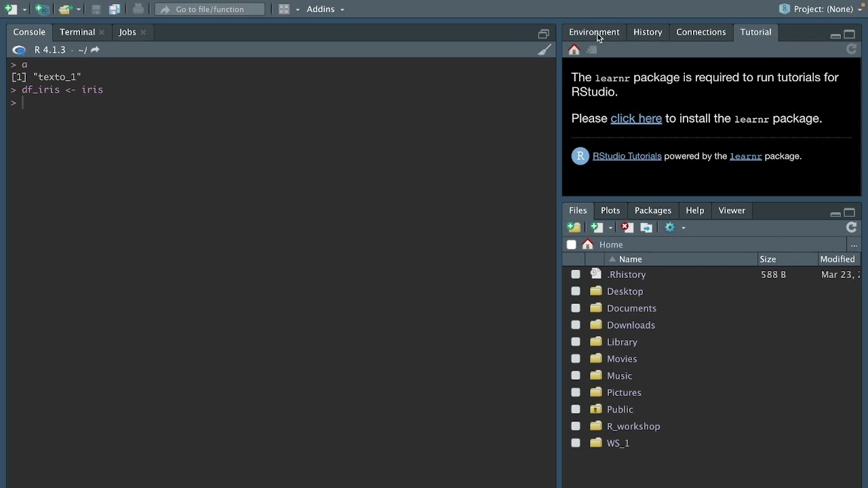Click the go-to-directory ellipsis button

tap(854, 245)
